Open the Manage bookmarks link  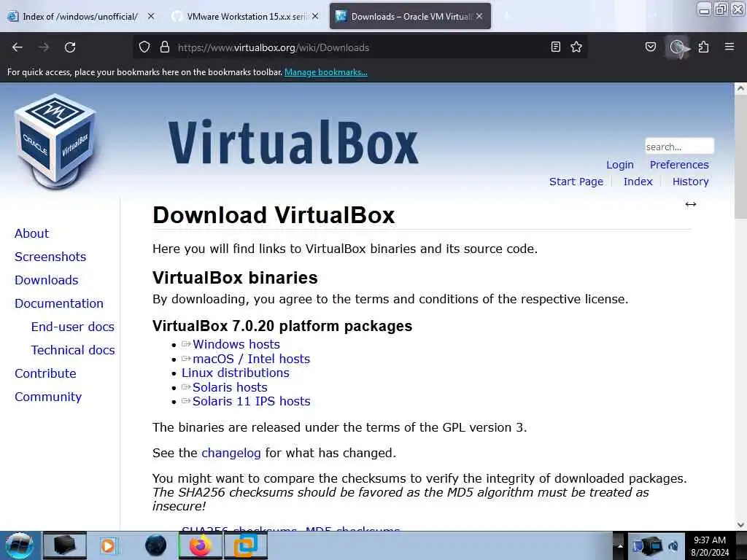pos(326,72)
